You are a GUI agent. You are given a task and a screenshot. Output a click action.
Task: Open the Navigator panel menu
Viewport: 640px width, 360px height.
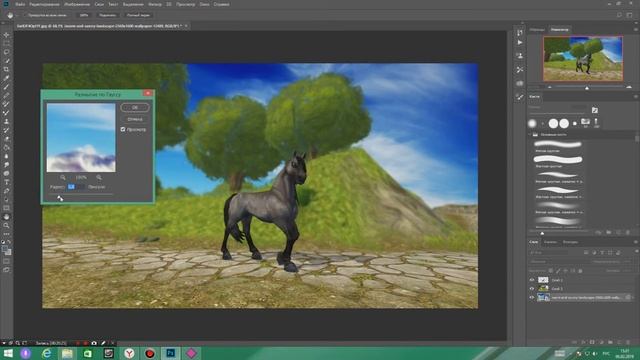click(x=636, y=30)
